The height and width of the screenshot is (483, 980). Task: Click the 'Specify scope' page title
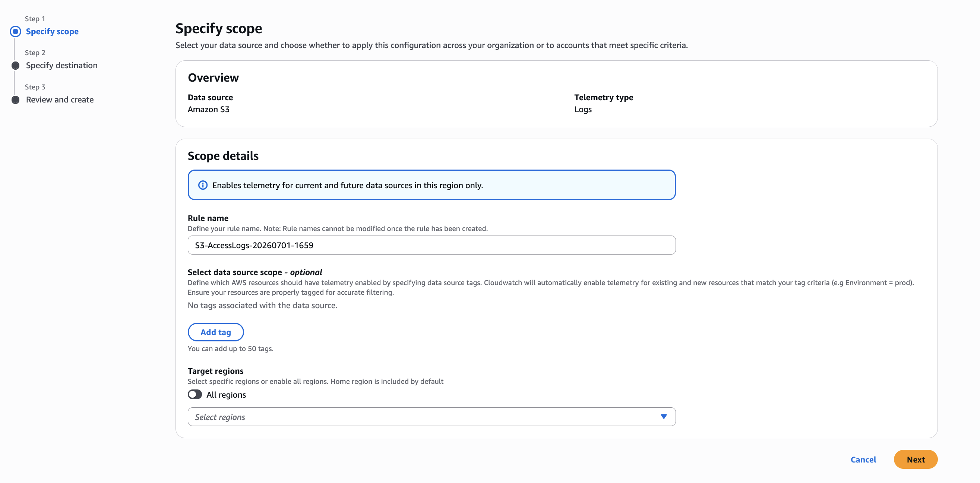pos(219,29)
